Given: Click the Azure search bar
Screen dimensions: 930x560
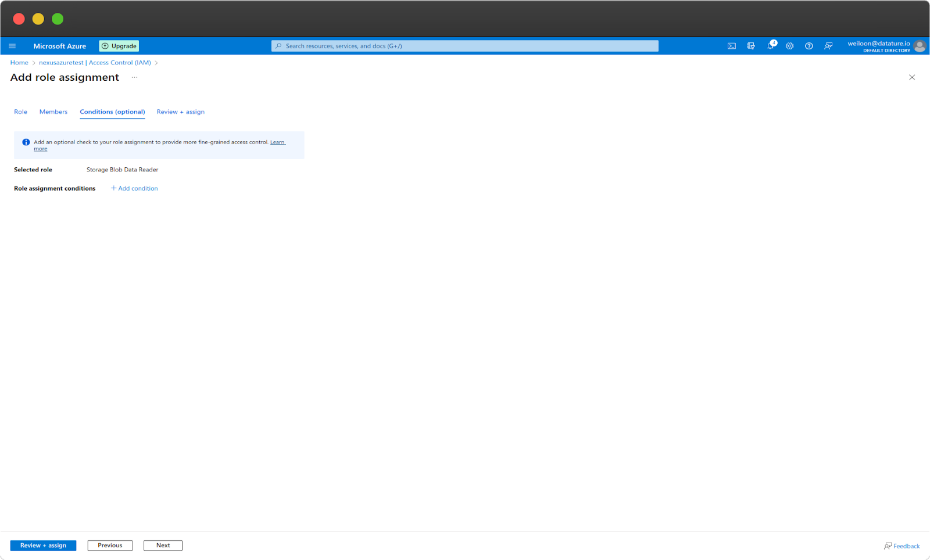Looking at the screenshot, I should 464,45.
